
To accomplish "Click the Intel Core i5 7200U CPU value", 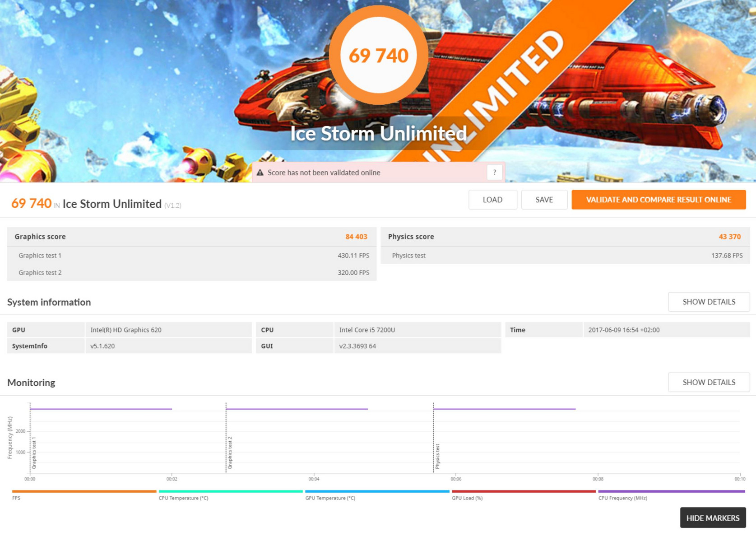I will (367, 330).
